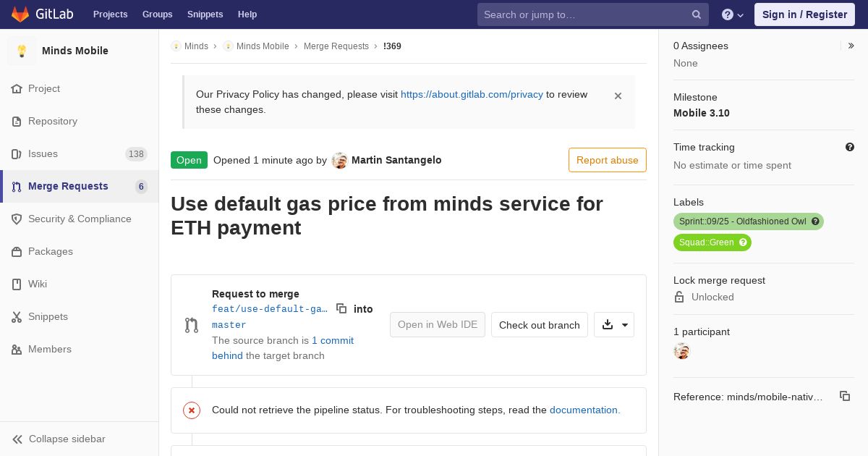
Task: Click the Merge Requests icon in sidebar
Action: (x=17, y=186)
